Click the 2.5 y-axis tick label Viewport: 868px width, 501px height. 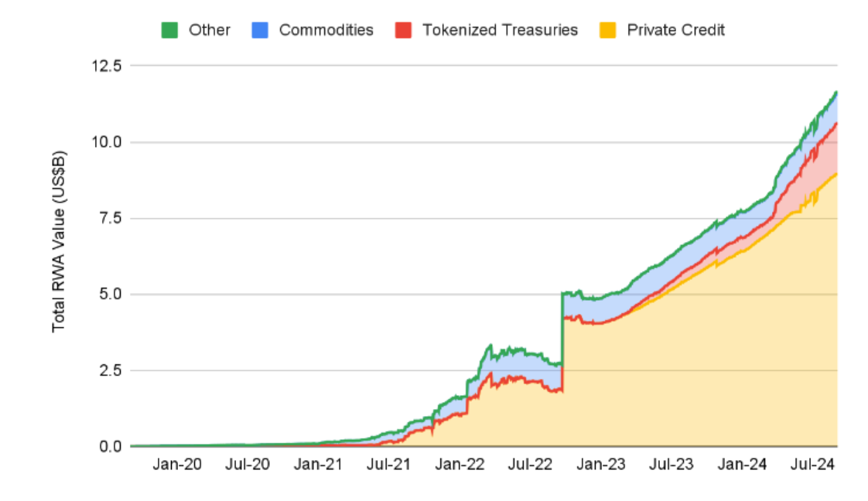(111, 370)
